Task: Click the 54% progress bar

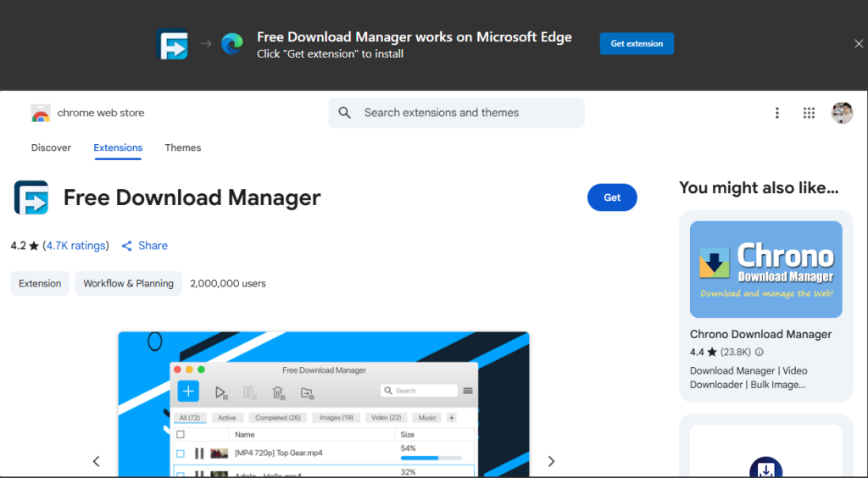Action: (431, 458)
